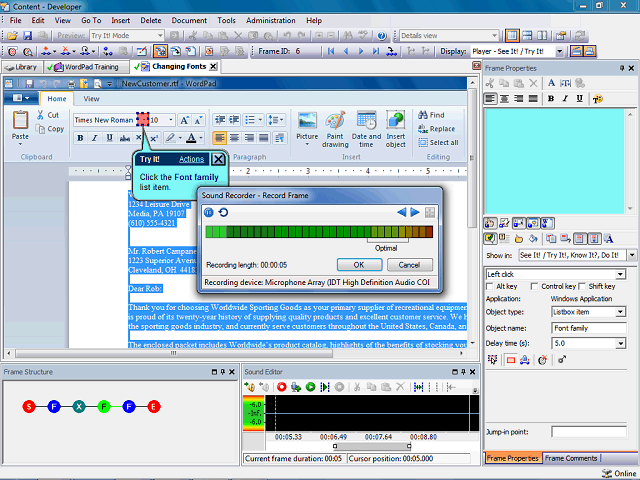Click Replace in the WordPad Editing group
Image resolution: width=640 pixels, height=480 pixels.
tap(436, 129)
